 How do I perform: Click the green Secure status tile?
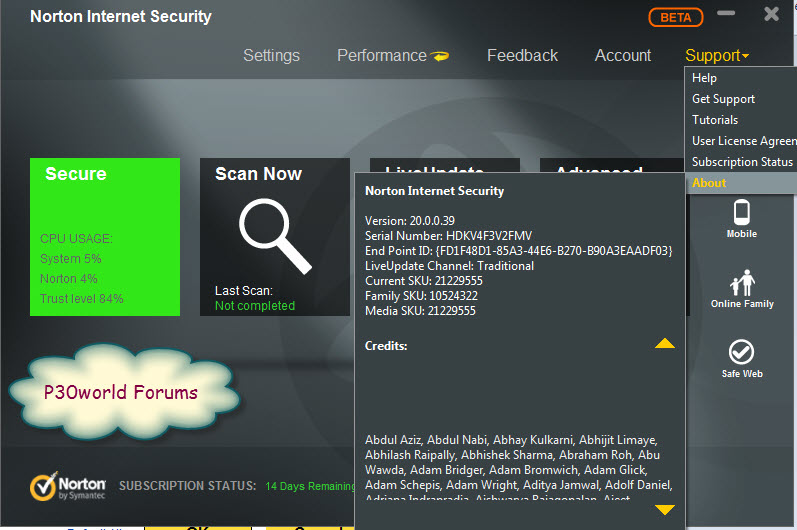(105, 237)
